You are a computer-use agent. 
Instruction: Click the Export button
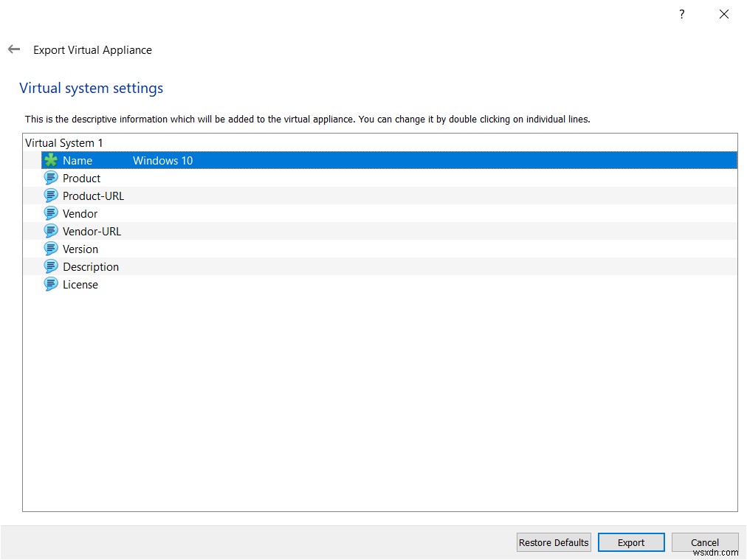(x=631, y=542)
